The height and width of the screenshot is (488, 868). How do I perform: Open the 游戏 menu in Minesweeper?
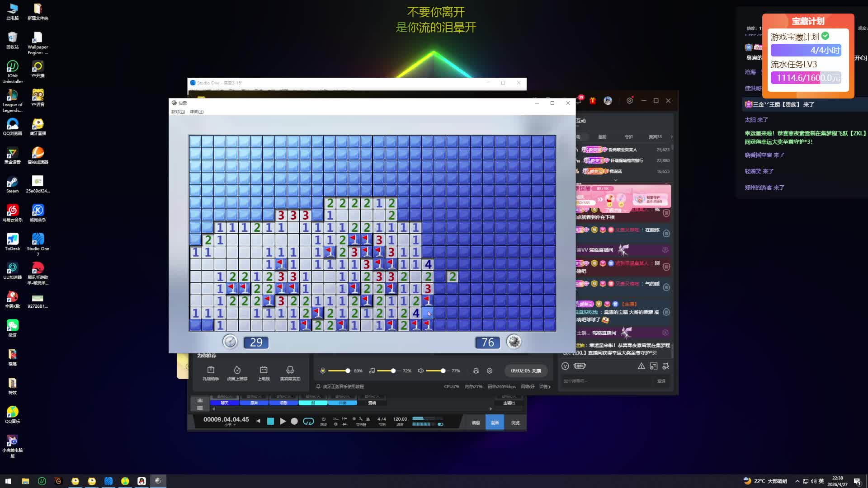pos(178,112)
